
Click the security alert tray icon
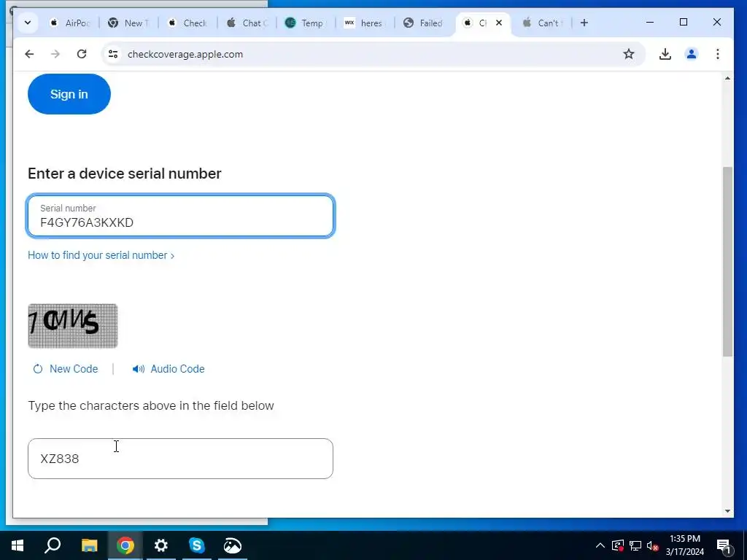coord(618,545)
